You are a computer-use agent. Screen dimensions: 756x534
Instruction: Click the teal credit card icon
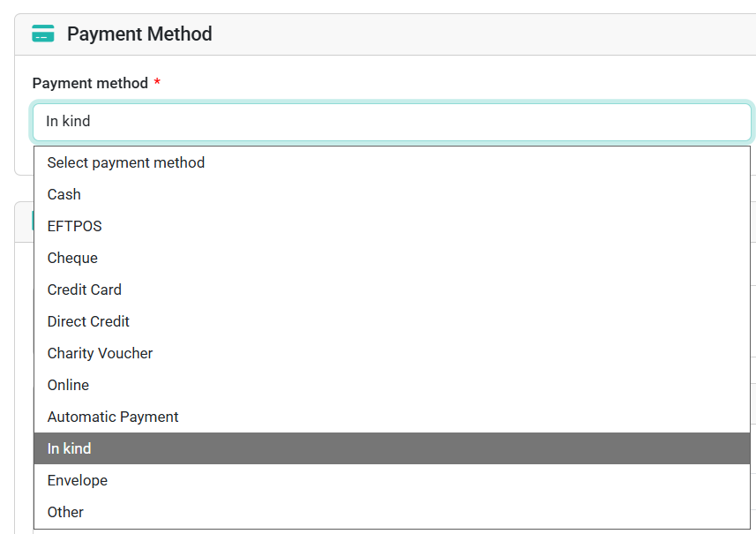[x=43, y=34]
